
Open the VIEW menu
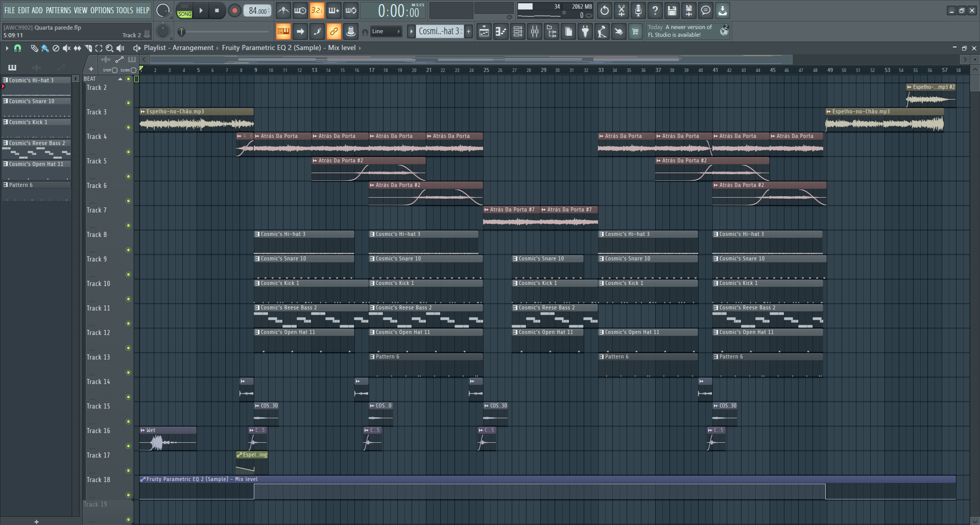(x=81, y=10)
